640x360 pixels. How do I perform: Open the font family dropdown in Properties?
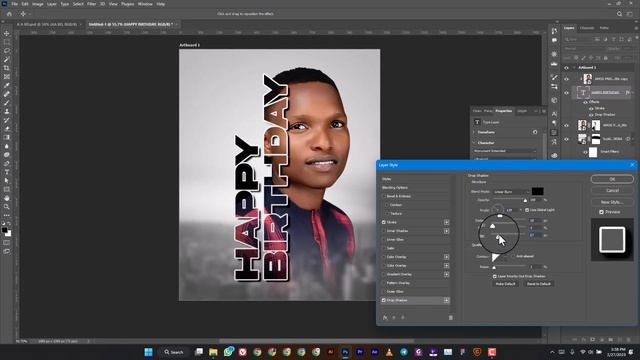pyautogui.click(x=505, y=151)
